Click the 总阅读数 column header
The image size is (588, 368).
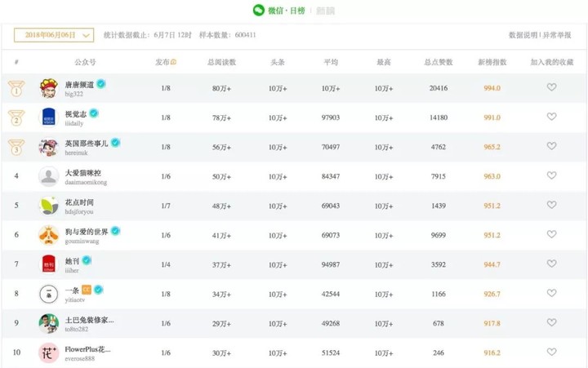(221, 62)
